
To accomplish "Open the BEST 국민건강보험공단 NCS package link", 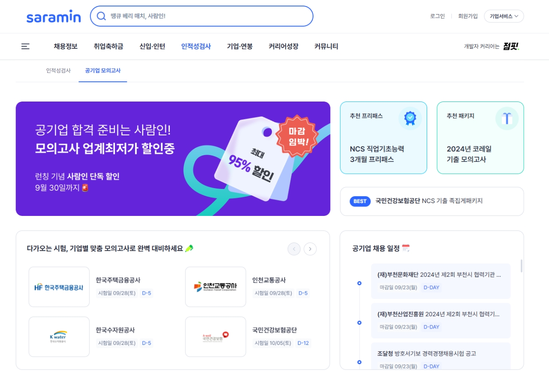I will click(x=432, y=201).
